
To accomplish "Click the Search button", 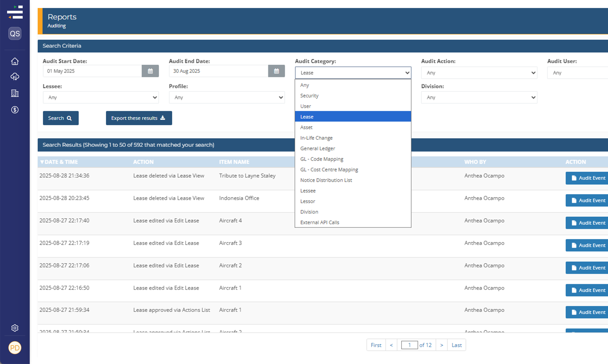I will point(60,118).
